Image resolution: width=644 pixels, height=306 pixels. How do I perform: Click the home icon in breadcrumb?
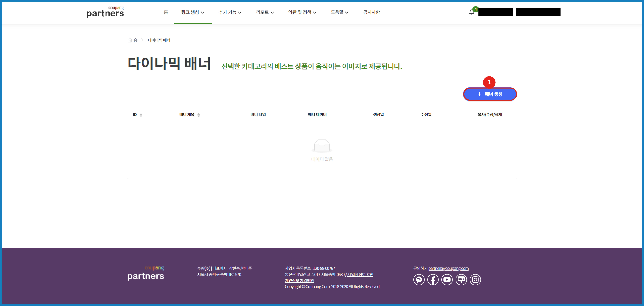point(130,40)
